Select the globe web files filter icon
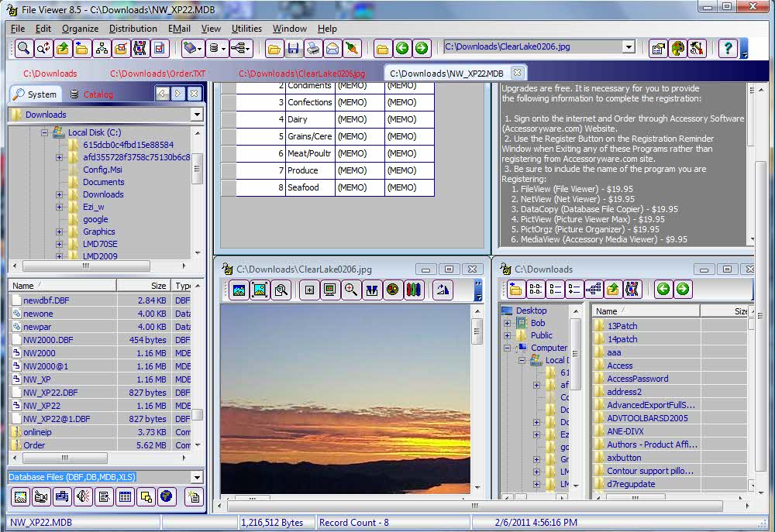 tap(166, 497)
